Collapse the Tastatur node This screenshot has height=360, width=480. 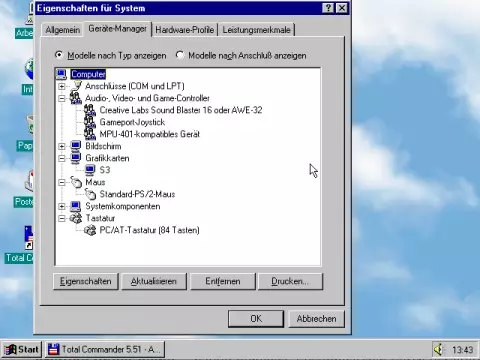coord(62,218)
